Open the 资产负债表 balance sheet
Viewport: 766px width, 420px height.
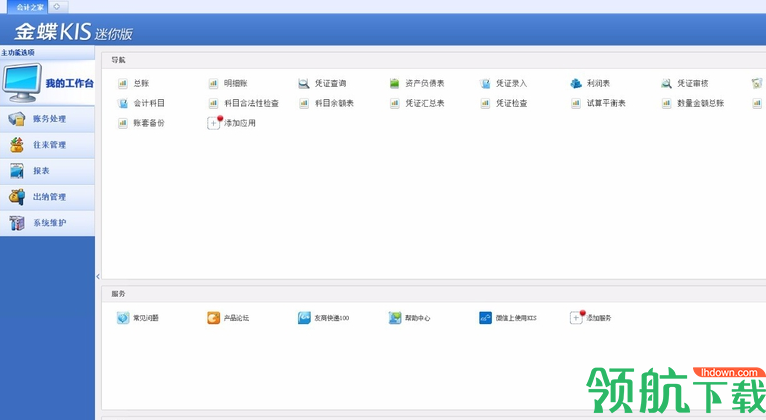point(417,84)
